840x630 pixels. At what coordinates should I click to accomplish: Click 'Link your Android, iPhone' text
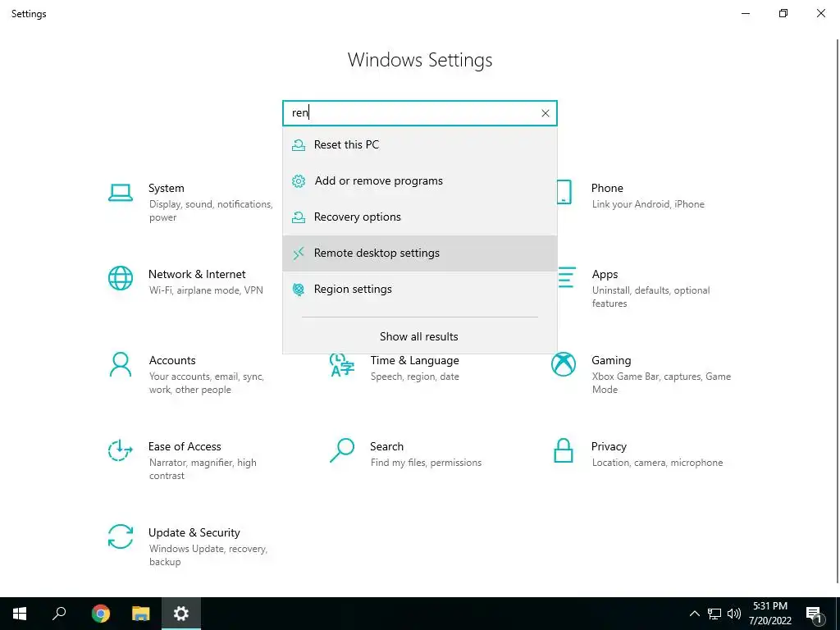(648, 204)
